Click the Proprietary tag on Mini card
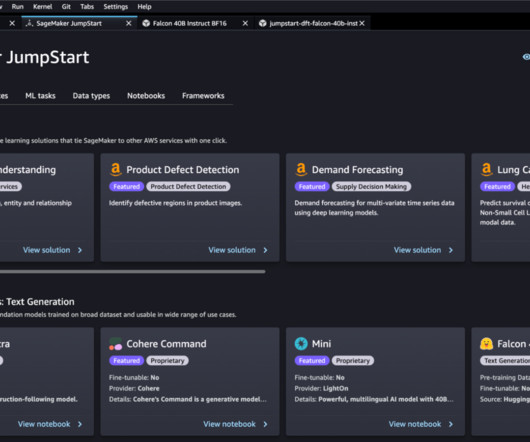The width and height of the screenshot is (530, 442). [353, 361]
